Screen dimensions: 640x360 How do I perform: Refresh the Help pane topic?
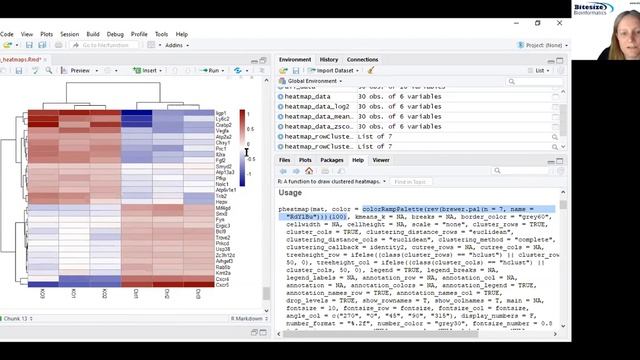point(560,171)
